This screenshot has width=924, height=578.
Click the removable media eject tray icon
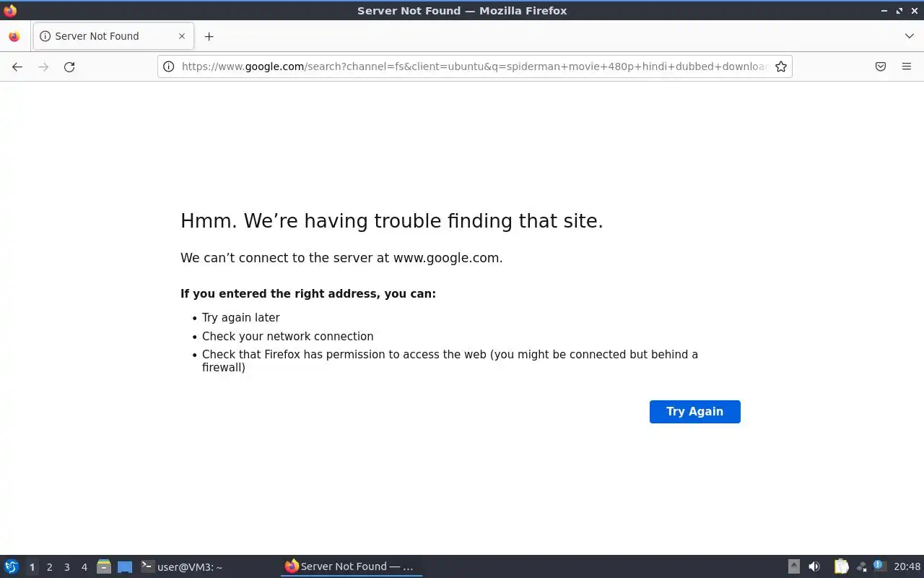click(793, 566)
